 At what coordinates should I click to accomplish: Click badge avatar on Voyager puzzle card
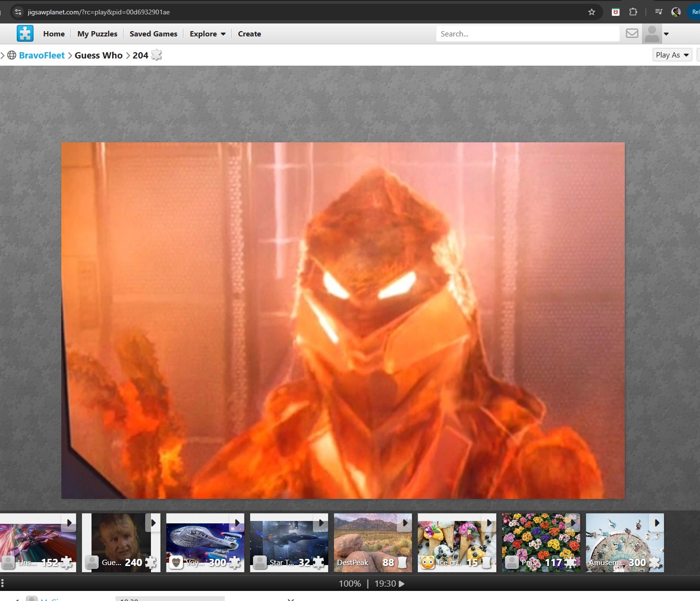[176, 562]
